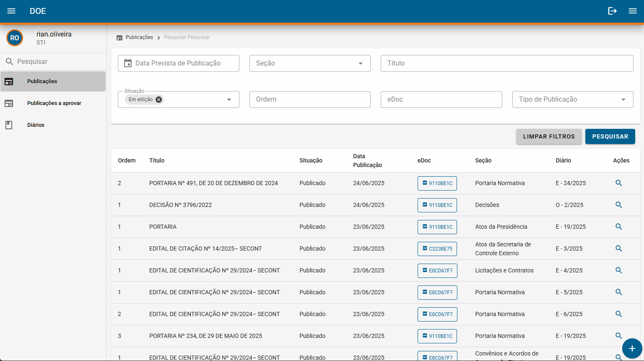Open the right-side hamburger menu
The width and height of the screenshot is (644, 361).
click(633, 11)
